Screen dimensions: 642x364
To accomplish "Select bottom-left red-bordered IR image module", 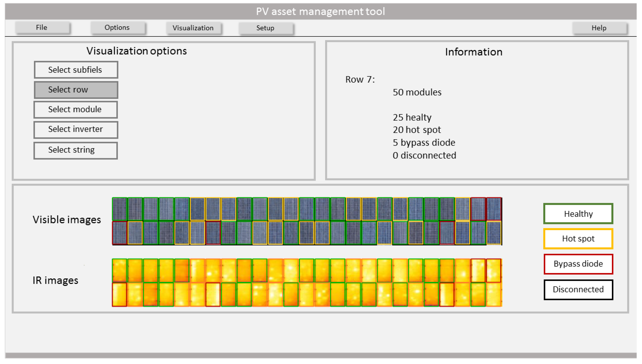I will coord(120,294).
